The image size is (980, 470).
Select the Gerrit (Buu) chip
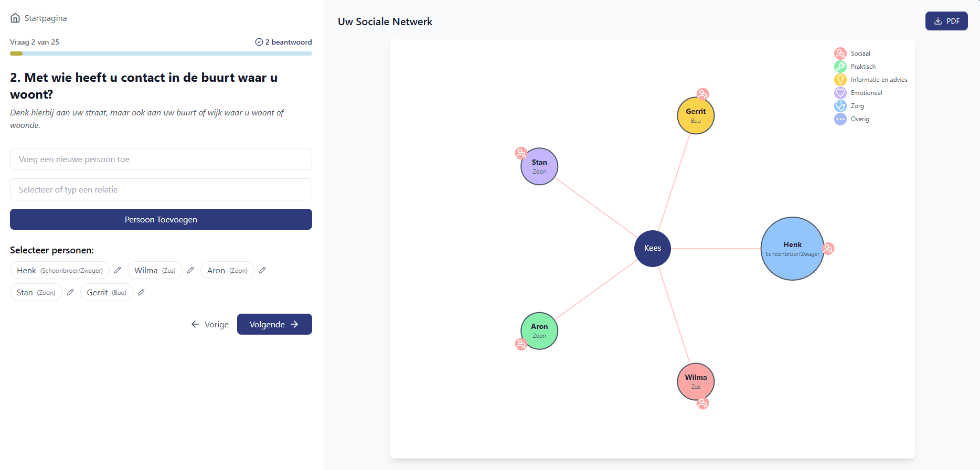106,292
